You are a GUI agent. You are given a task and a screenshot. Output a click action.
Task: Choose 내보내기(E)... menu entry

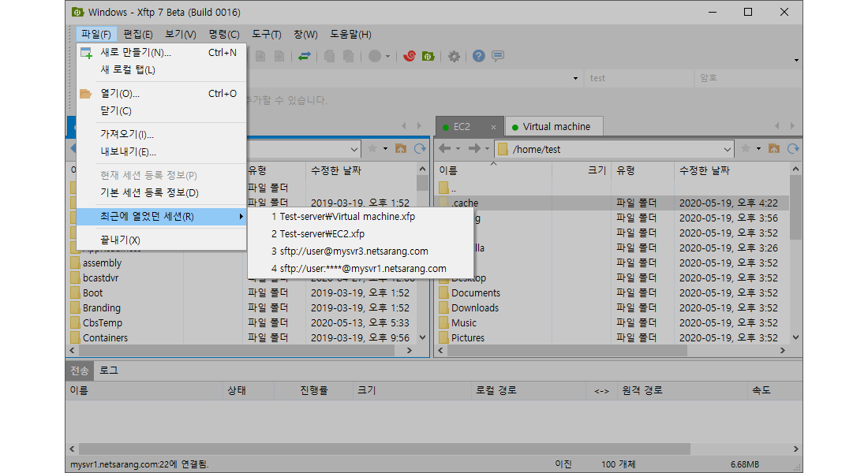coord(161,151)
